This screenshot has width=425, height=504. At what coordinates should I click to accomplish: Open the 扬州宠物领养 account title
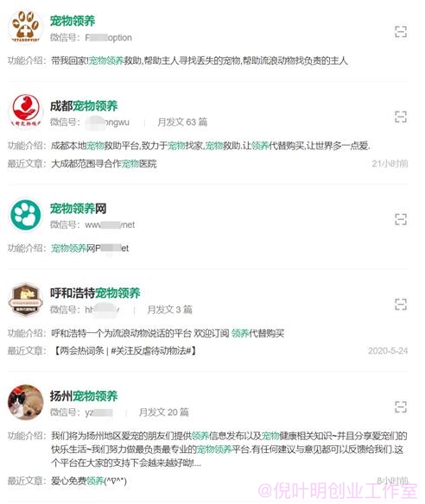tap(84, 395)
